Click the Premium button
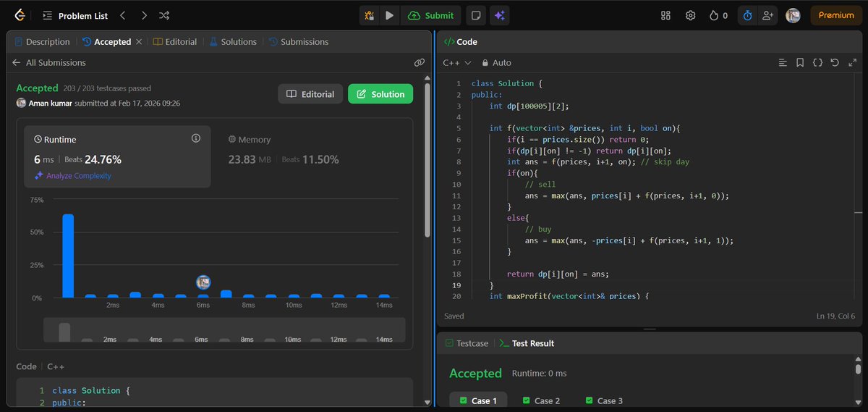The image size is (868, 412). [836, 15]
